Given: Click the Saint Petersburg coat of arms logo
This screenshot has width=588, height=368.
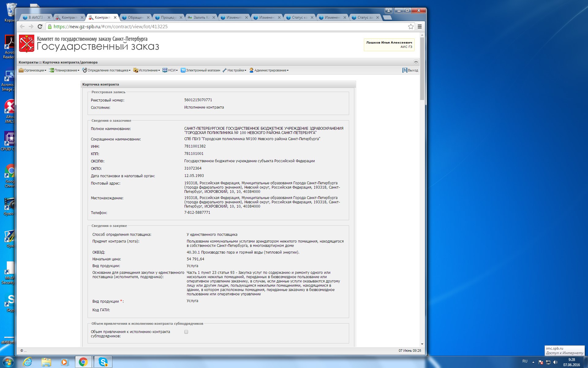Looking at the screenshot, I should click(27, 43).
